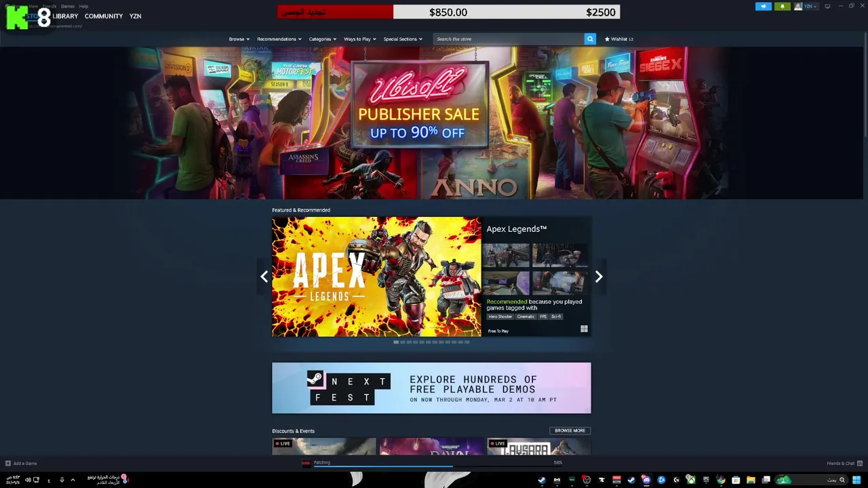Open File Explorer from the taskbar
The height and width of the screenshot is (488, 868).
point(751,480)
